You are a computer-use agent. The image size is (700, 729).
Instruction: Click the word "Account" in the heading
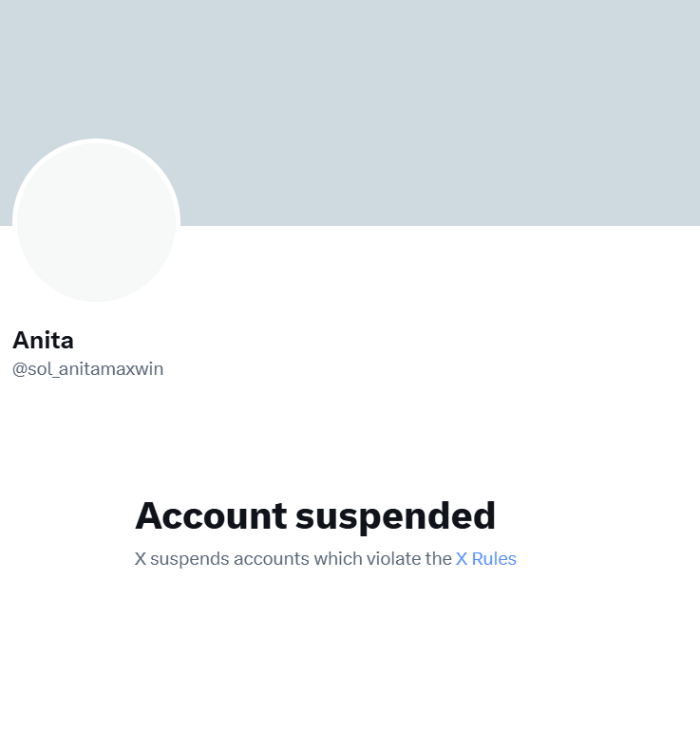pos(211,515)
